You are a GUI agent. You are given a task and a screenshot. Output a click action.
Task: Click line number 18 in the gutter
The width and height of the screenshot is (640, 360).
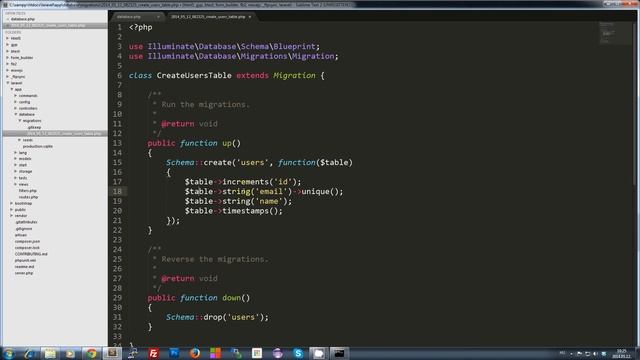[117, 191]
